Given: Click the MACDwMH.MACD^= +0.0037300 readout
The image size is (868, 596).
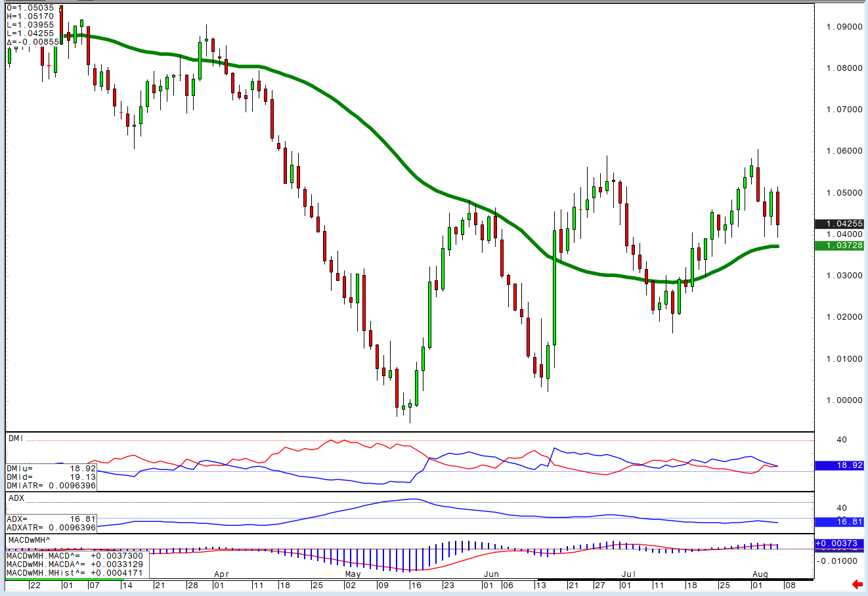Looking at the screenshot, I should coord(75,556).
